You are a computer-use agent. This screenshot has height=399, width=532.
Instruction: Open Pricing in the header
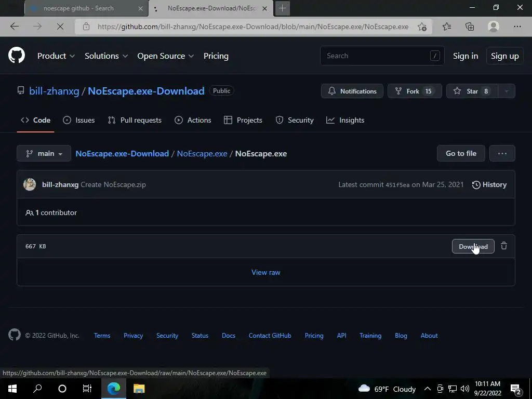216,56
